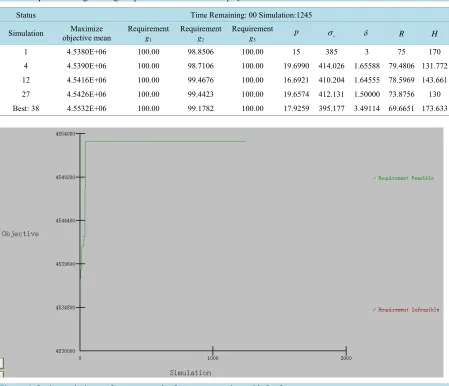This screenshot has width=449, height=386.
Task: Click p value 19.6574
Action: [296, 94]
